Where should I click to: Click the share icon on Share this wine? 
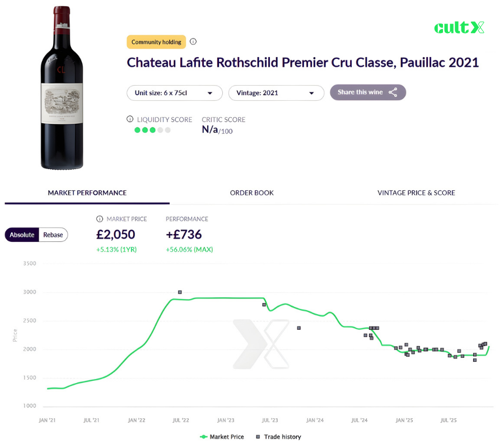(x=393, y=92)
